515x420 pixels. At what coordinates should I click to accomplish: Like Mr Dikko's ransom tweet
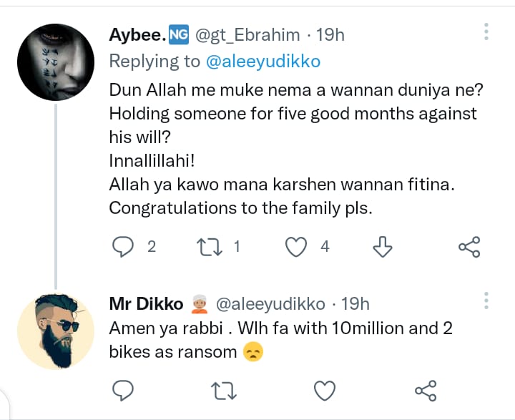pyautogui.click(x=325, y=390)
